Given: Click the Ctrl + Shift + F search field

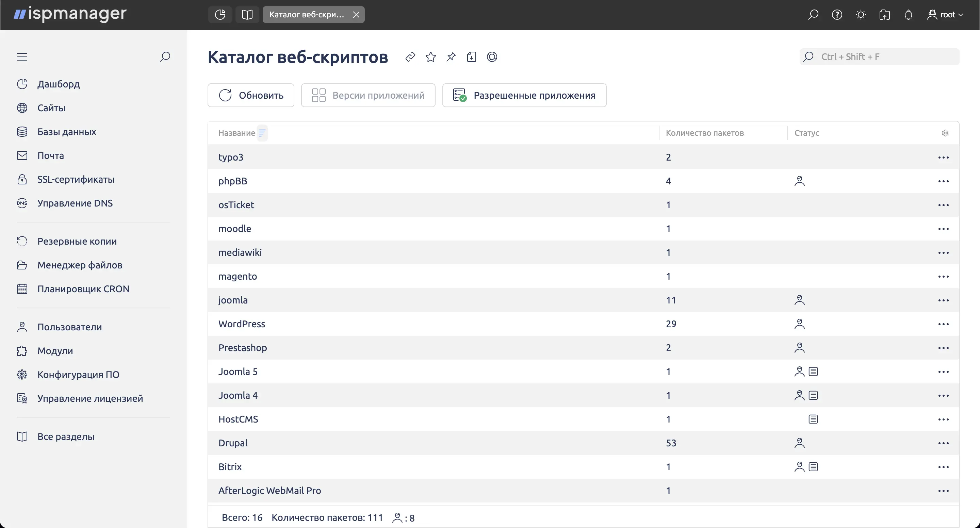Looking at the screenshot, I should (x=879, y=56).
